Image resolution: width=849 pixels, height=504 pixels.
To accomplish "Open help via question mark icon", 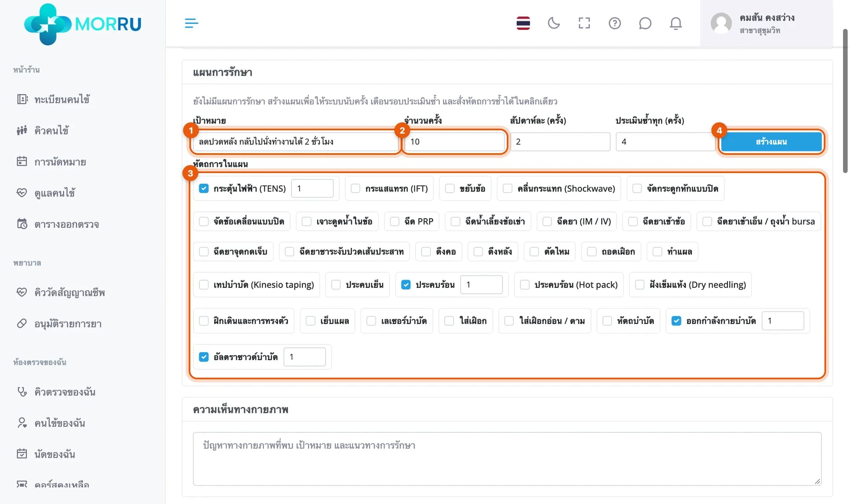I will (x=615, y=23).
